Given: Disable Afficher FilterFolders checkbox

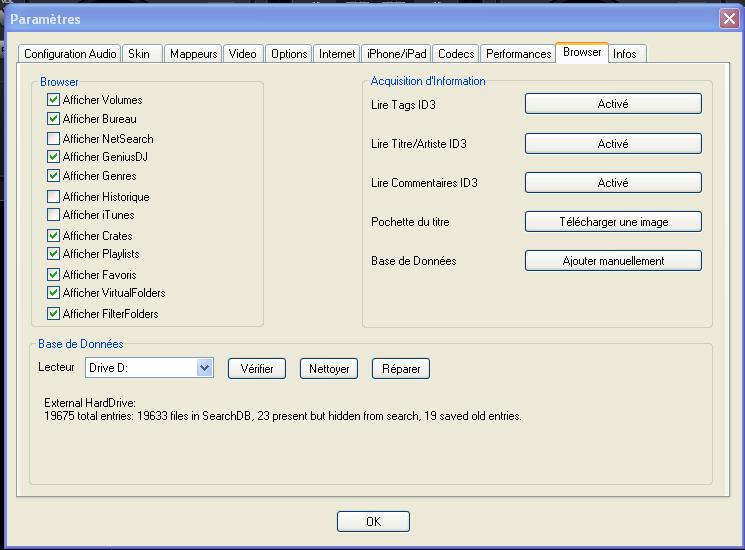Looking at the screenshot, I should tap(54, 314).
